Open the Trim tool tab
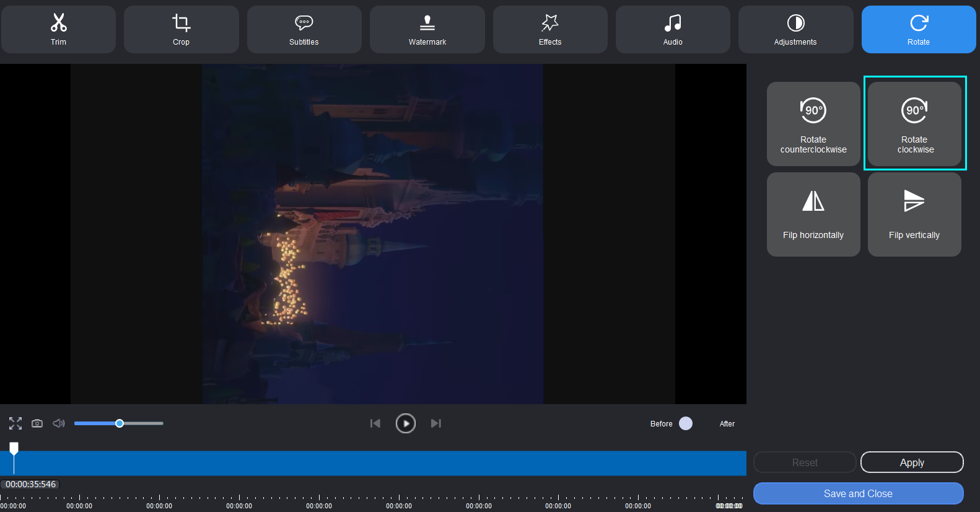This screenshot has width=980, height=512. pyautogui.click(x=58, y=29)
